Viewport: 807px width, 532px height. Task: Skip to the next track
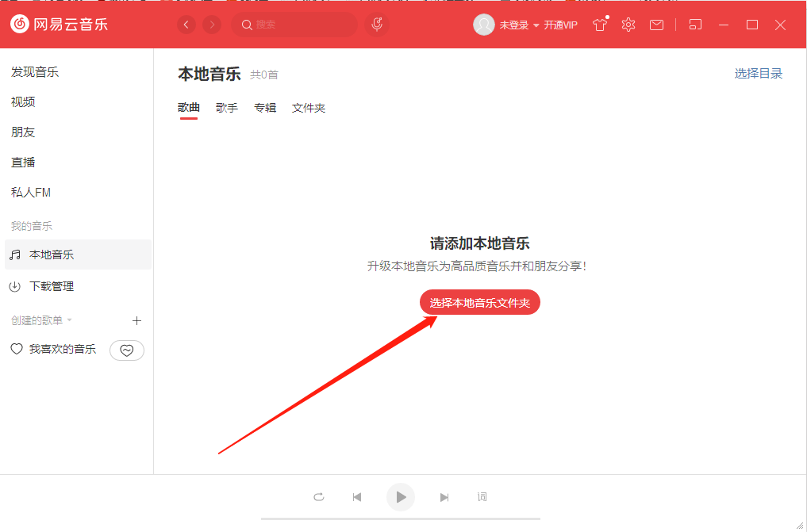tap(444, 497)
